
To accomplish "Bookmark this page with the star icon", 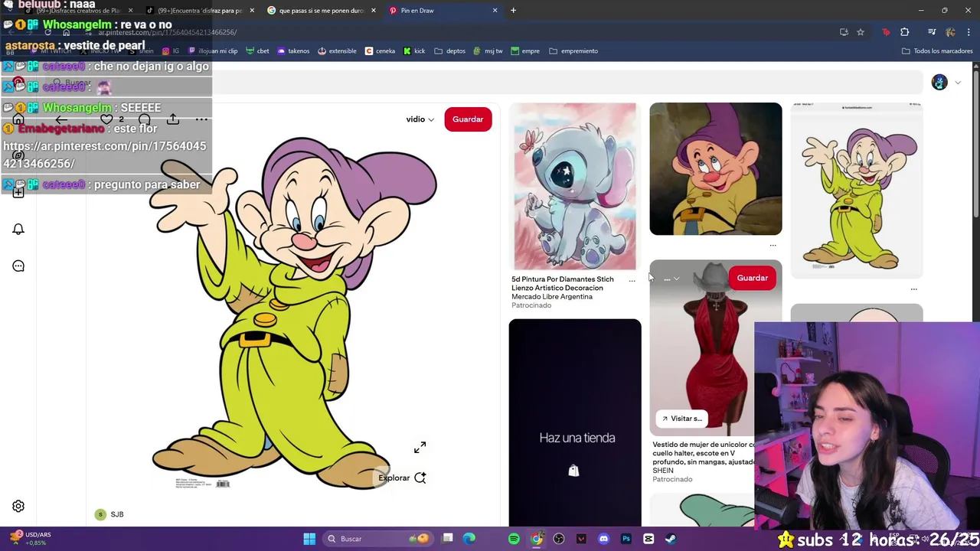I will 861,32.
